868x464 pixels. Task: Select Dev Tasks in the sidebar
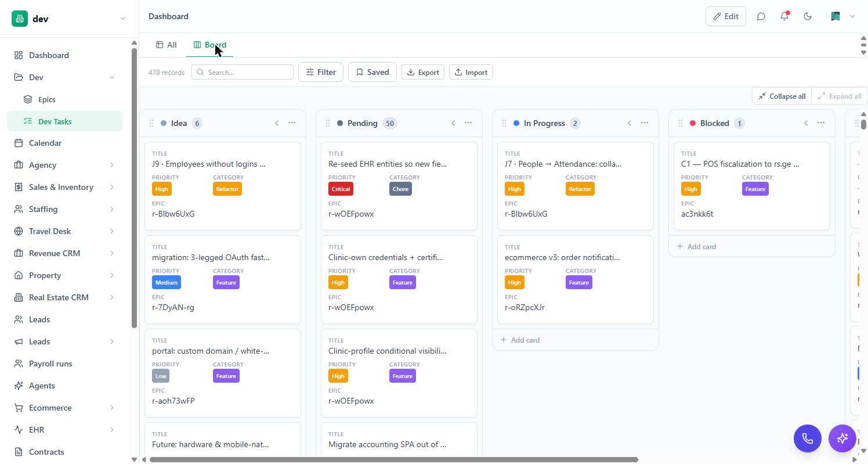(65, 121)
